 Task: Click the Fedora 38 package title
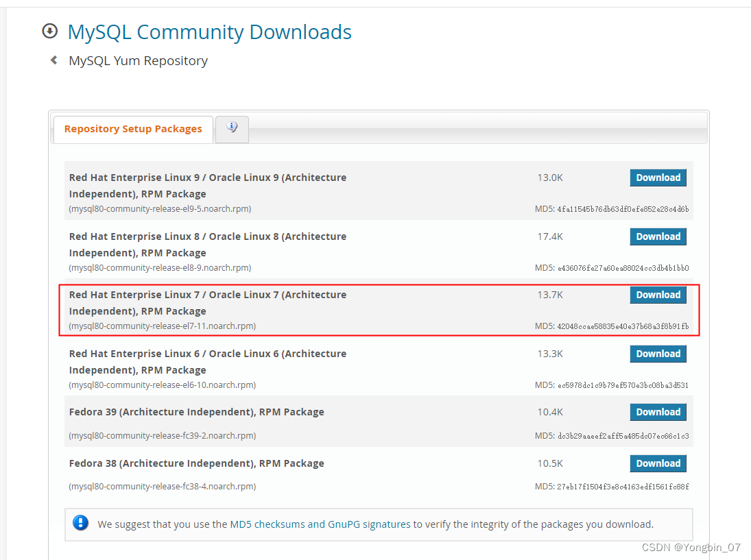(196, 463)
